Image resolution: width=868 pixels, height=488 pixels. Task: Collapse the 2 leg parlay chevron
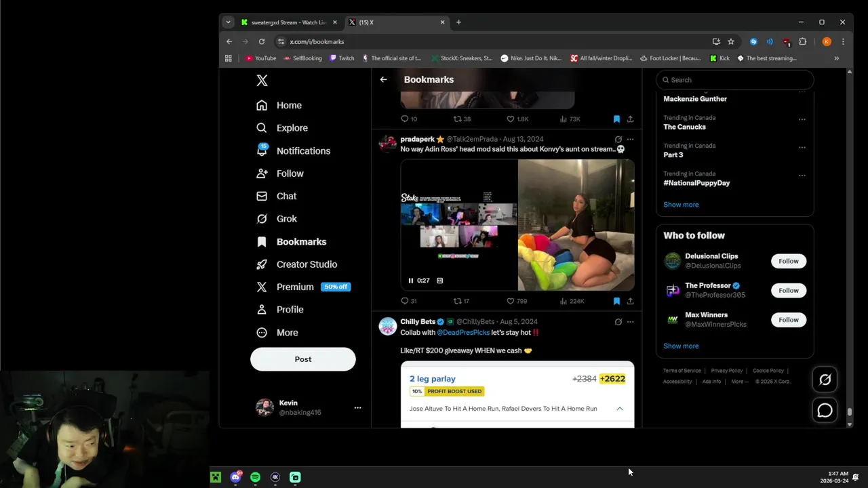click(620, 409)
